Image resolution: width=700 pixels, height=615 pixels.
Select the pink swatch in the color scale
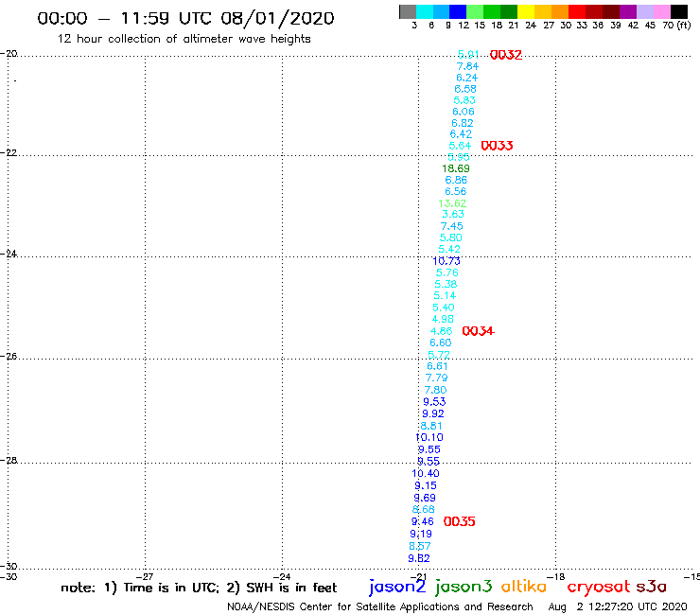pyautogui.click(x=662, y=11)
